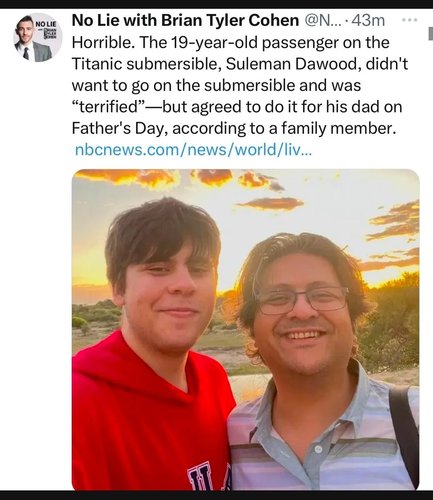Open the nbcnews.com article link
Image resolution: width=433 pixels, height=500 pixels.
pyautogui.click(x=193, y=150)
